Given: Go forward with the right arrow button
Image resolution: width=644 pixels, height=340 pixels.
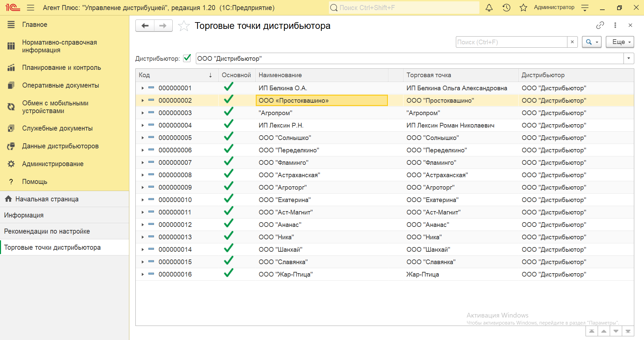Looking at the screenshot, I should 163,26.
